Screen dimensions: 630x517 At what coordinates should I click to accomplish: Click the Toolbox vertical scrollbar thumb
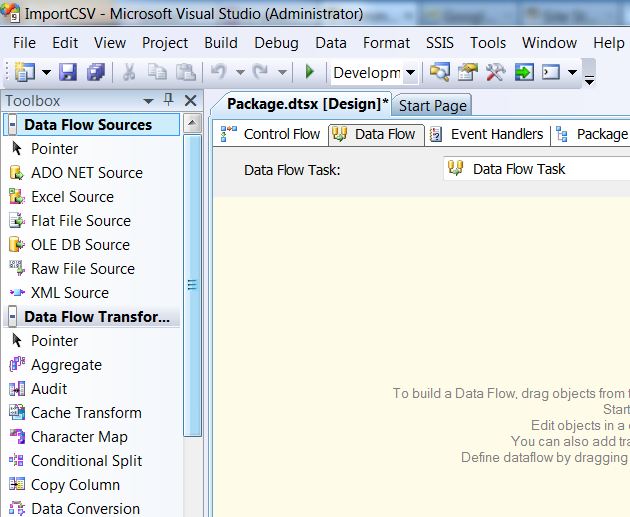(192, 285)
